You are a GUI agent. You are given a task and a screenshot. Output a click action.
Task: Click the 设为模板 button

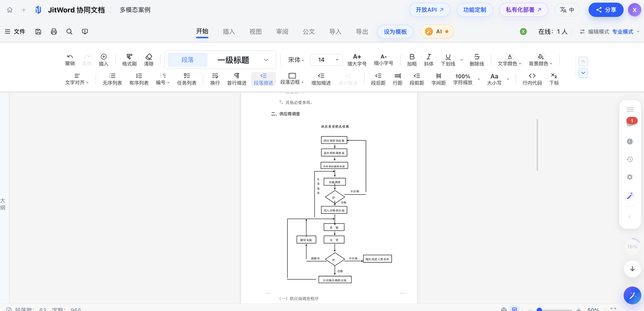(x=395, y=32)
